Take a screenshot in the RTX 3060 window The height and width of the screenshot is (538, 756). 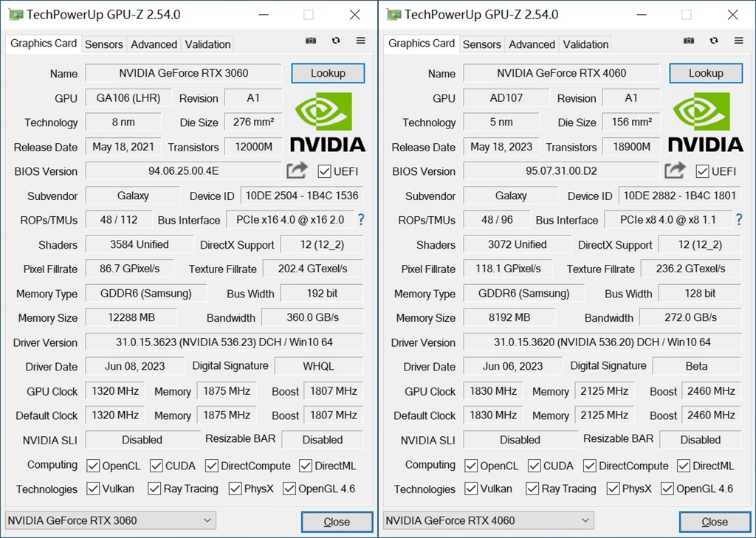[311, 41]
